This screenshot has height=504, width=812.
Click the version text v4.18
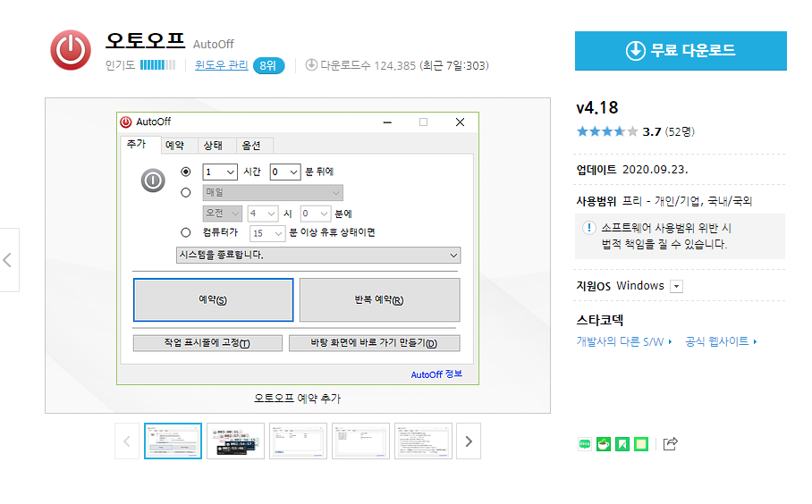click(597, 107)
